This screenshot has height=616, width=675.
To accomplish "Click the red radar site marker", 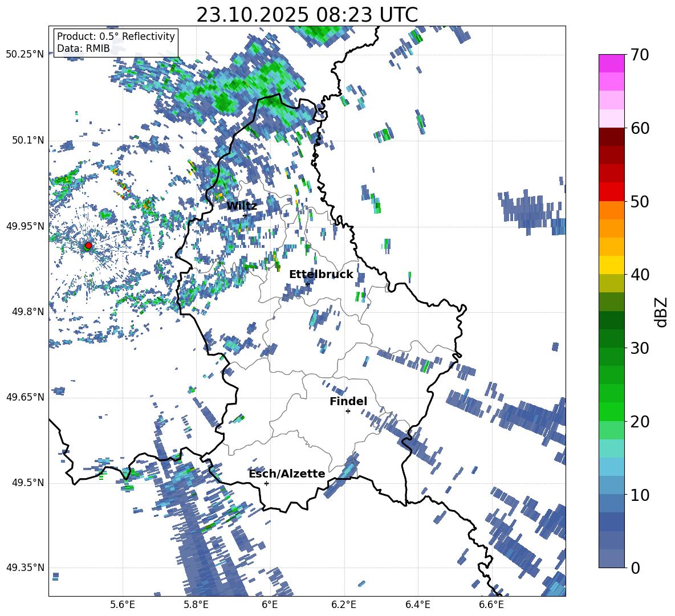I will pyautogui.click(x=88, y=245).
